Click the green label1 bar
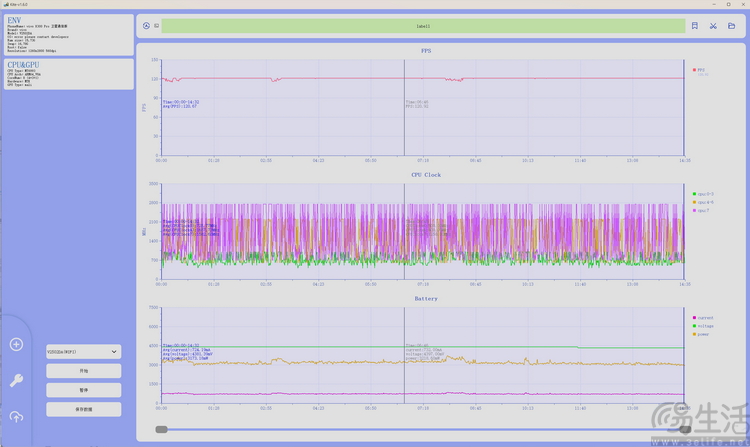This screenshot has height=447, width=750. click(421, 26)
